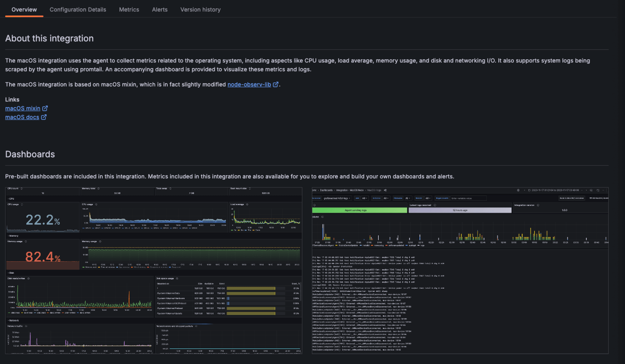This screenshot has height=364, width=625.
Task: View the Version history tab
Action: pos(200,9)
